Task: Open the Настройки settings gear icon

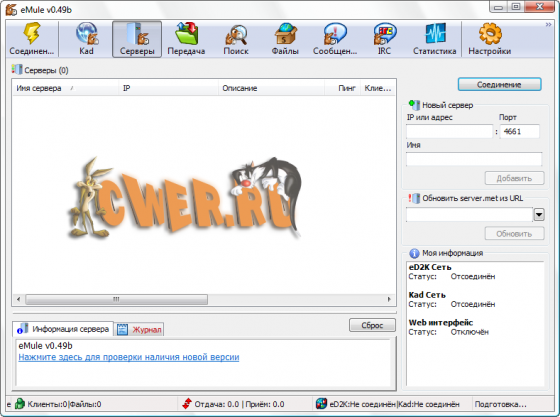Action: [490, 39]
